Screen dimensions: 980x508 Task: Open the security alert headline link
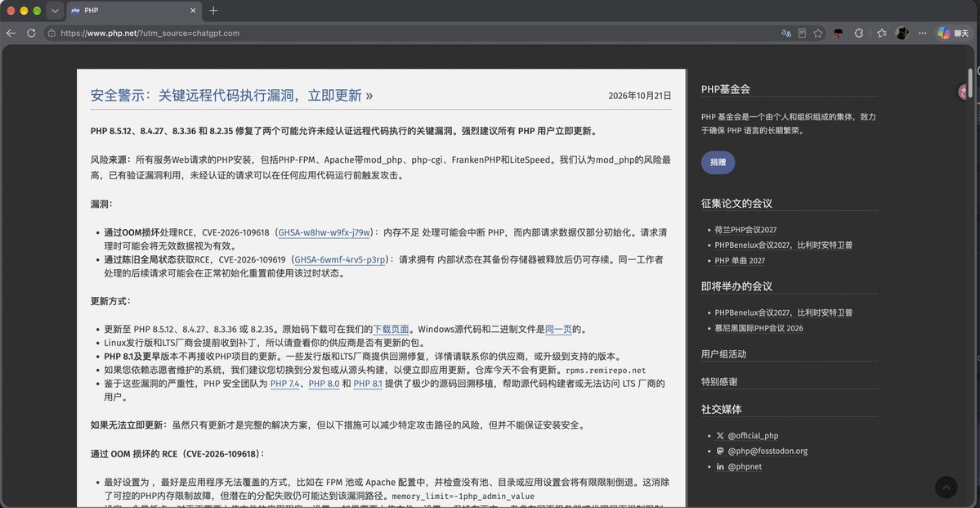[x=231, y=96]
